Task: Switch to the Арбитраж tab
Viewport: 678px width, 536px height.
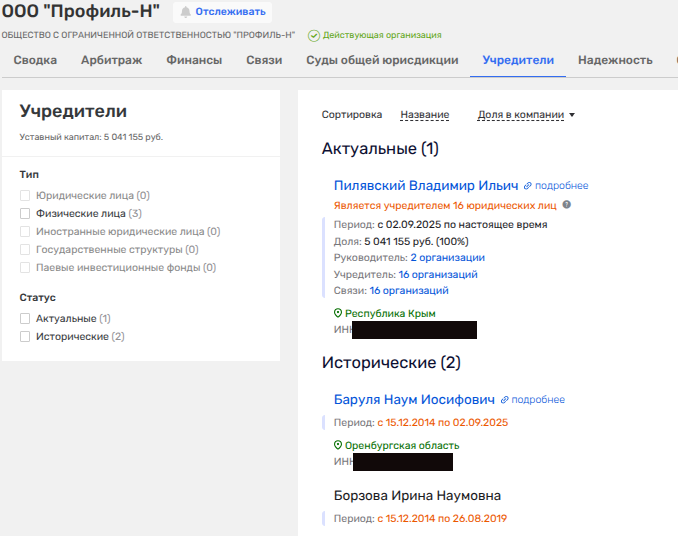Action: coord(111,60)
